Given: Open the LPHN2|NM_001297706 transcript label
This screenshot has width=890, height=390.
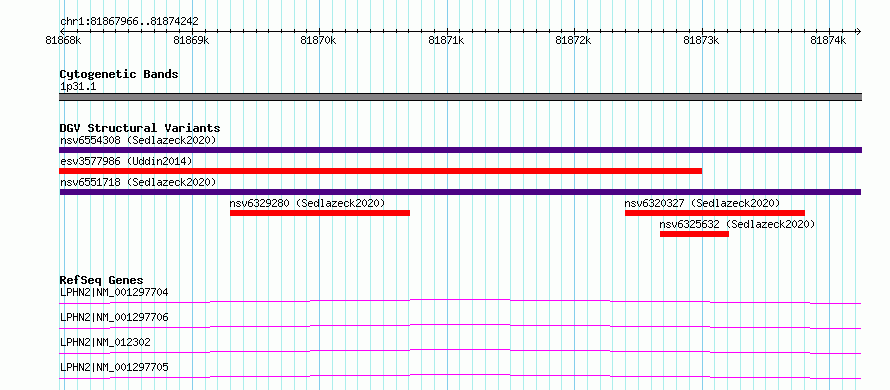Looking at the screenshot, I should point(114,317).
